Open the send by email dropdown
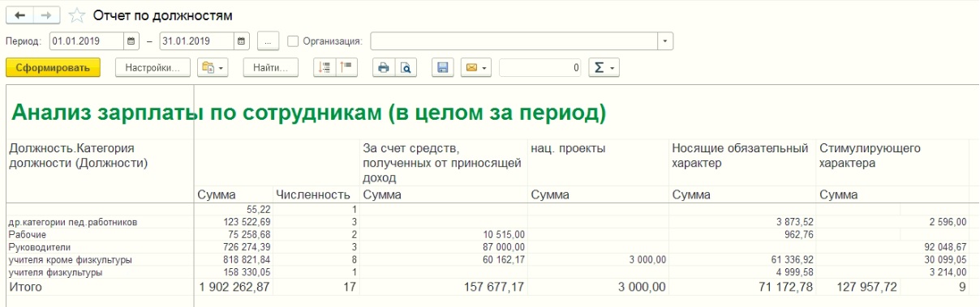Image resolution: width=980 pixels, height=307 pixels. click(475, 67)
